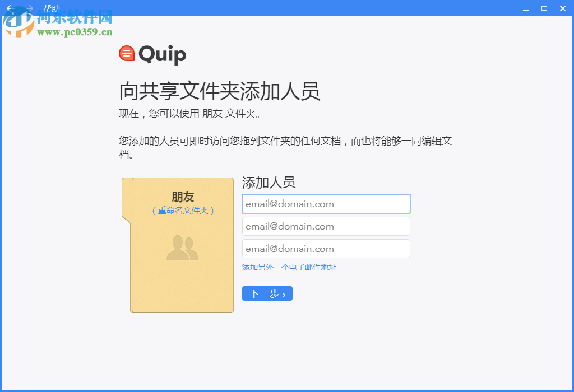Click the 下一步 button
This screenshot has width=574, height=392.
[x=267, y=293]
